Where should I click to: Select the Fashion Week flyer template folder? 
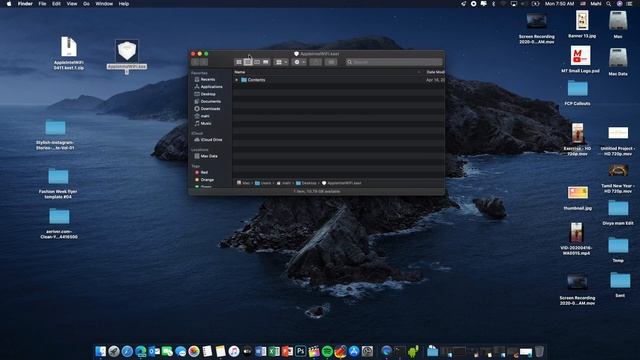click(58, 183)
